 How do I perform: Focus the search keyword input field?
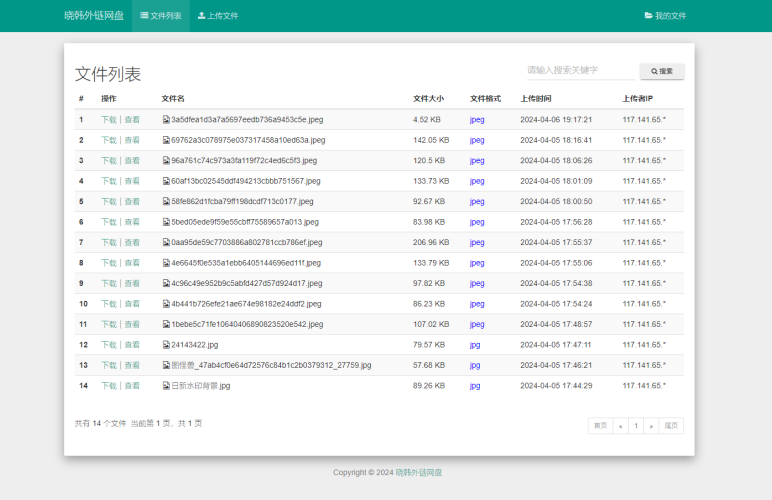(580, 71)
